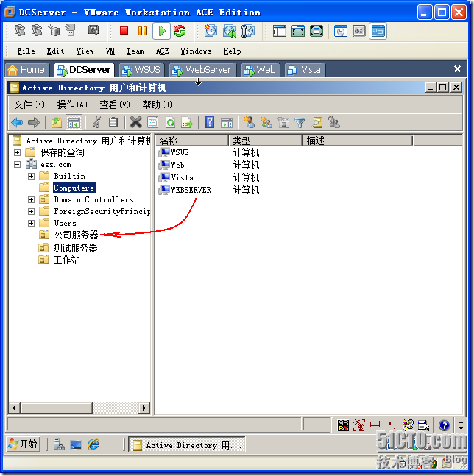This screenshot has width=474, height=476.
Task: Take a snapshot with the VMware toolbar
Action: [211, 31]
